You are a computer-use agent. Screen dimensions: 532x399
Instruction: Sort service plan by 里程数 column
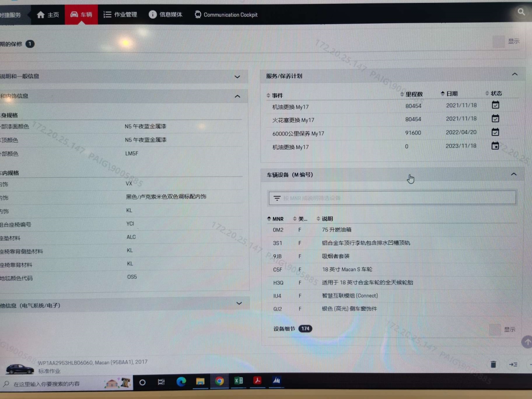pos(411,94)
